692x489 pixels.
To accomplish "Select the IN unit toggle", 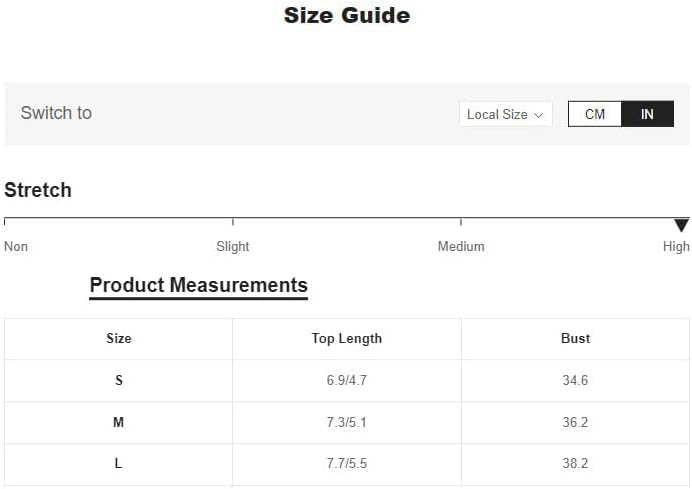I will click(647, 114).
